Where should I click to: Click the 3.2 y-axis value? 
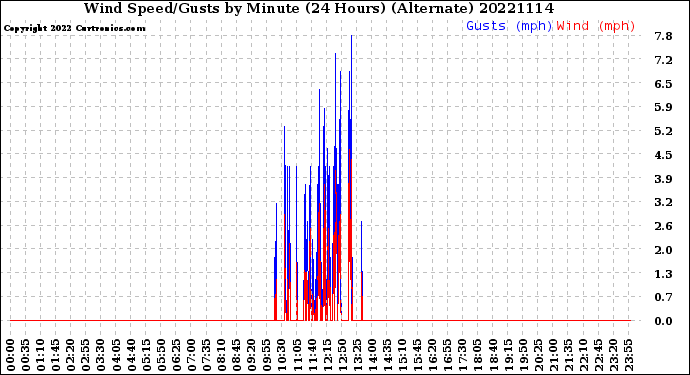tap(664, 202)
